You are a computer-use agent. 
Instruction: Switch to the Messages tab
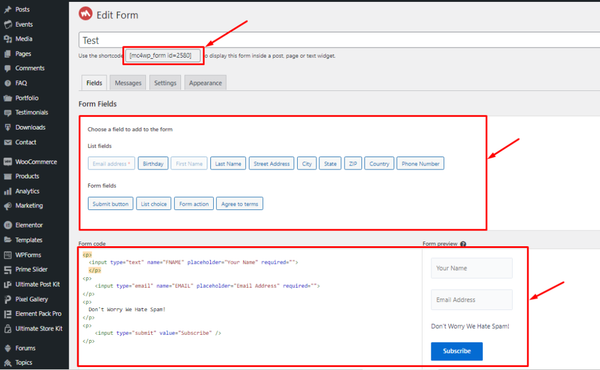pos(128,83)
